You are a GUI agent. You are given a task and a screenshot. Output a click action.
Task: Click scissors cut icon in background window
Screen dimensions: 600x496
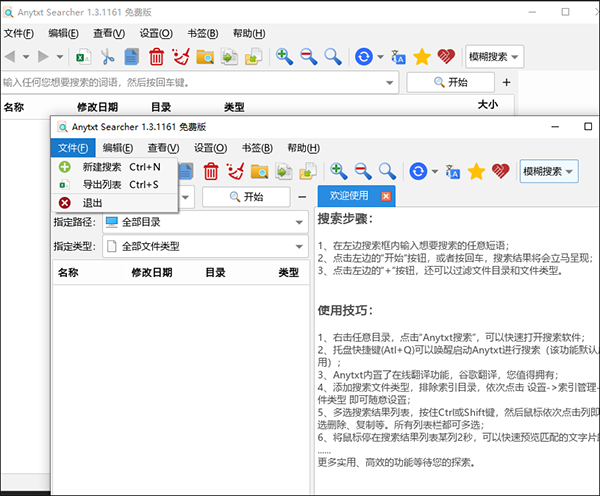pyautogui.click(x=108, y=57)
